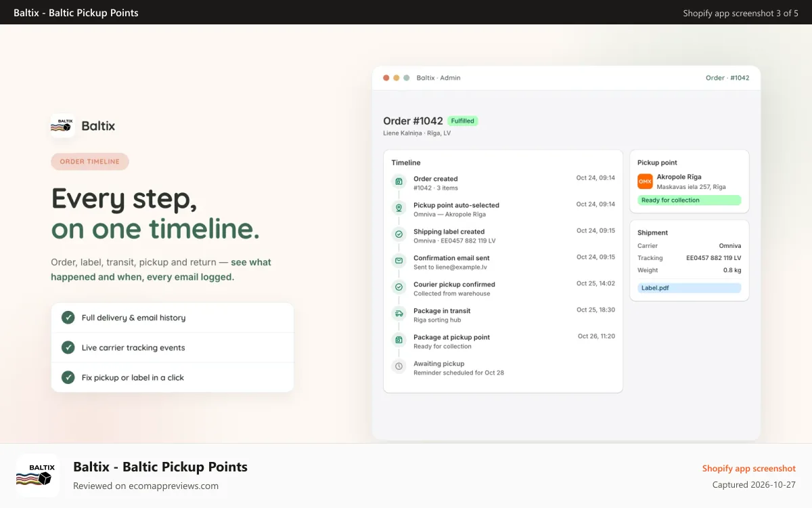
Task: Click the Shipping label created check icon
Action: click(x=399, y=234)
